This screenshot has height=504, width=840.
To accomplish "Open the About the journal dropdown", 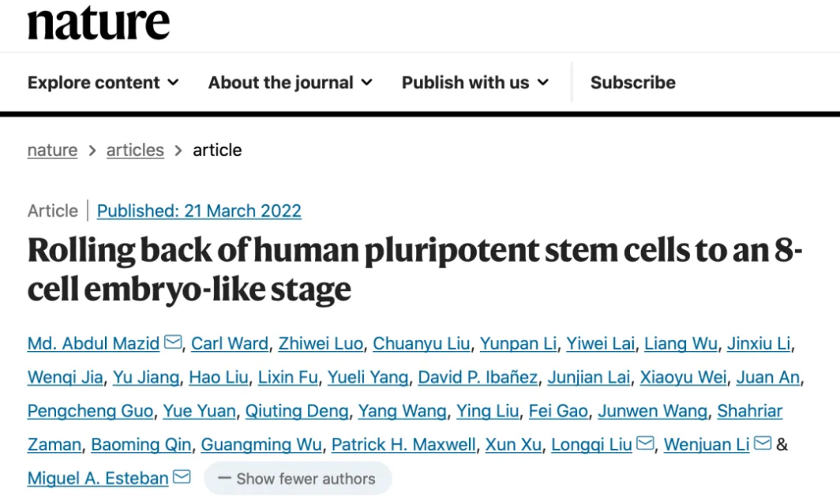I will [290, 82].
